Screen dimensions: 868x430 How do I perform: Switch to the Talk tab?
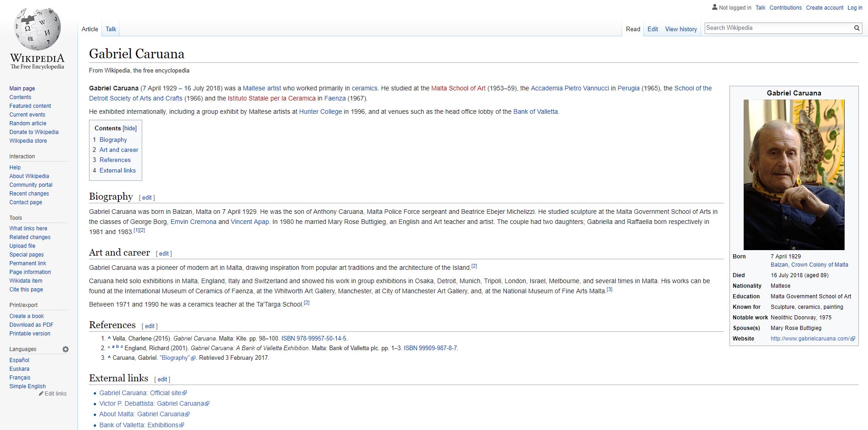[x=111, y=29]
